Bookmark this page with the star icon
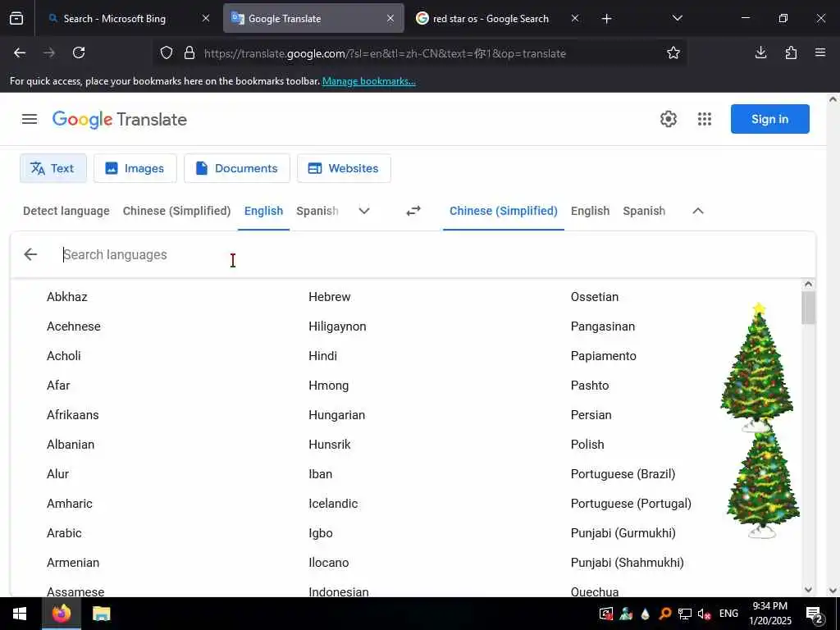840x630 pixels. [673, 52]
